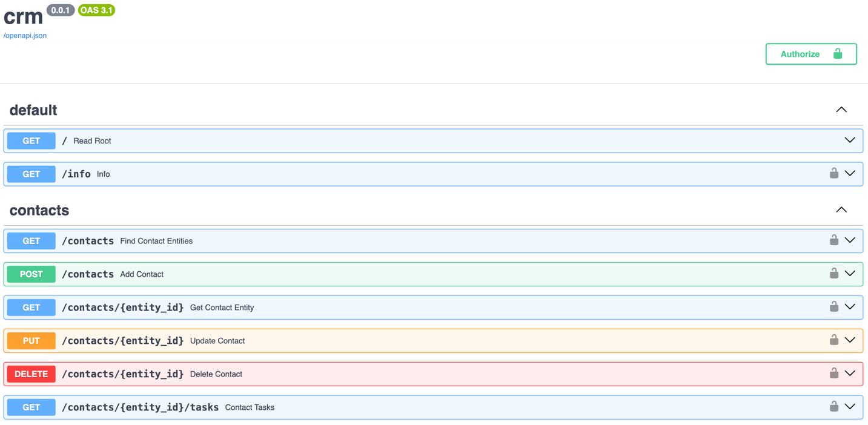Expand the Add Contact chevron

[850, 274]
